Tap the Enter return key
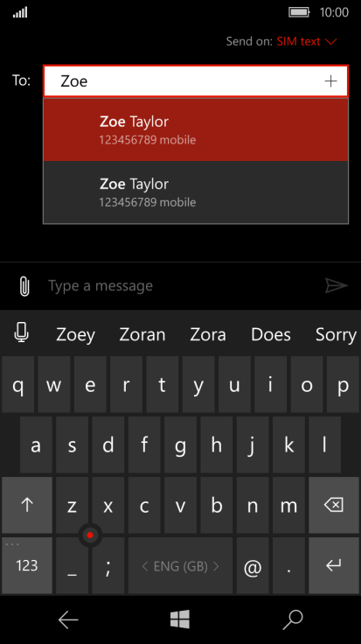The width and height of the screenshot is (361, 644). [x=334, y=565]
